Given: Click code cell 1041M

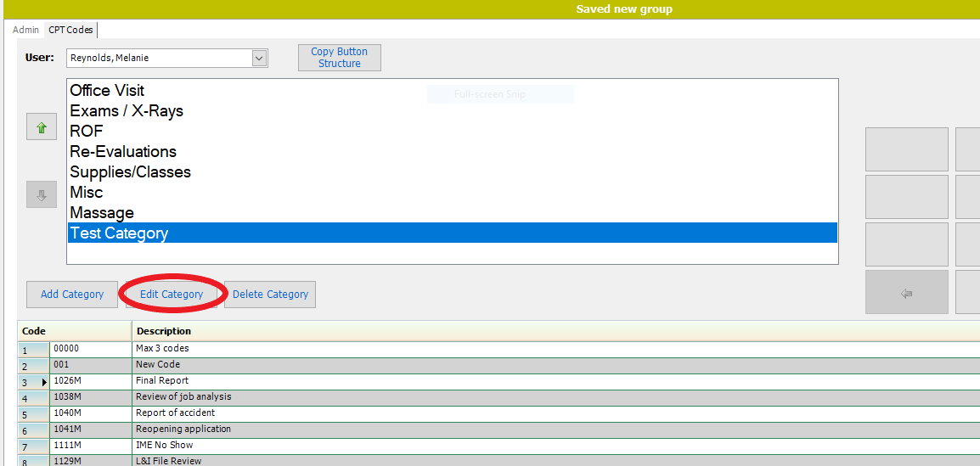Looking at the screenshot, I should tap(91, 430).
